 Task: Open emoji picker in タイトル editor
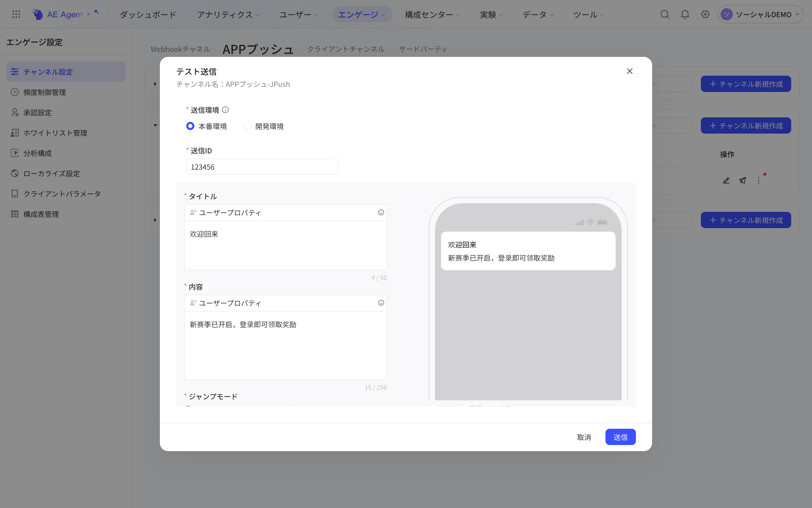click(381, 212)
